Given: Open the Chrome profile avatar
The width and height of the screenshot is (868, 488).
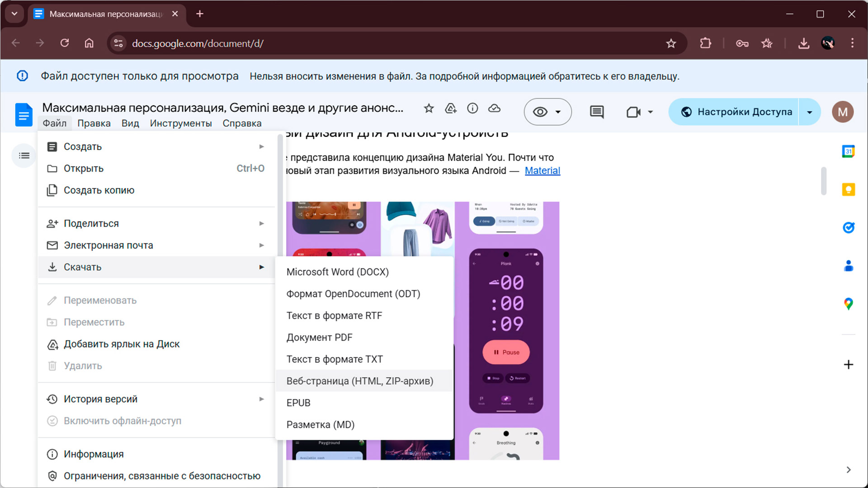Looking at the screenshot, I should click(x=828, y=43).
